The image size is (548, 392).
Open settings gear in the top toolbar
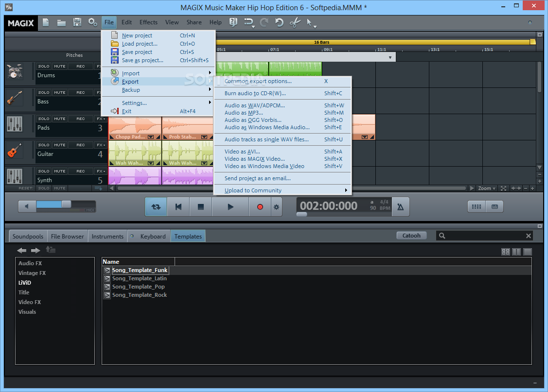click(x=92, y=22)
